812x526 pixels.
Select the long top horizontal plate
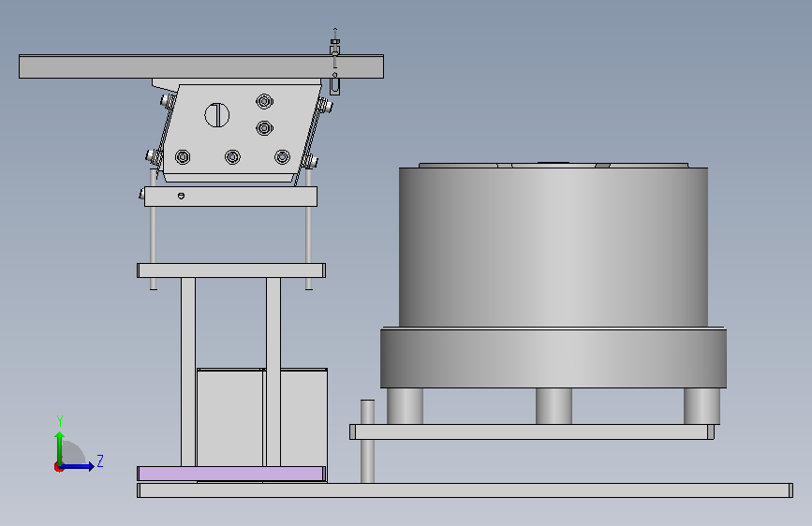coord(201,66)
